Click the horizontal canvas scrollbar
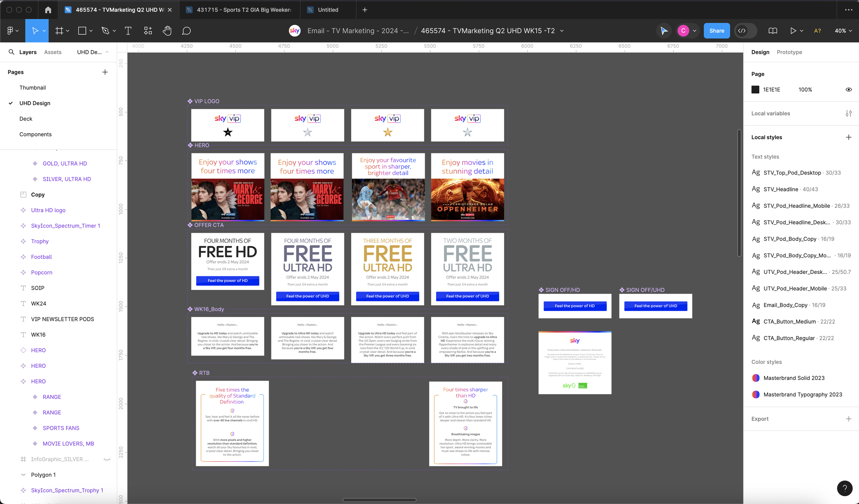 coord(379,500)
